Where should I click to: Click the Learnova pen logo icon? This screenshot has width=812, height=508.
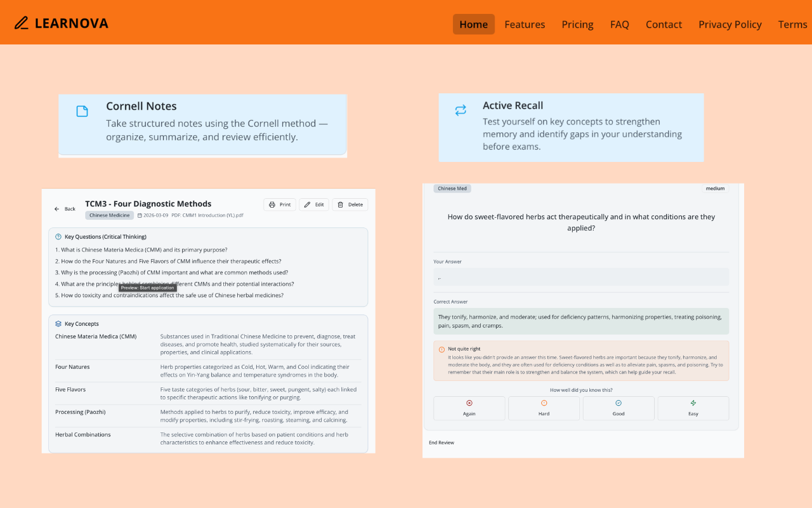(x=22, y=23)
